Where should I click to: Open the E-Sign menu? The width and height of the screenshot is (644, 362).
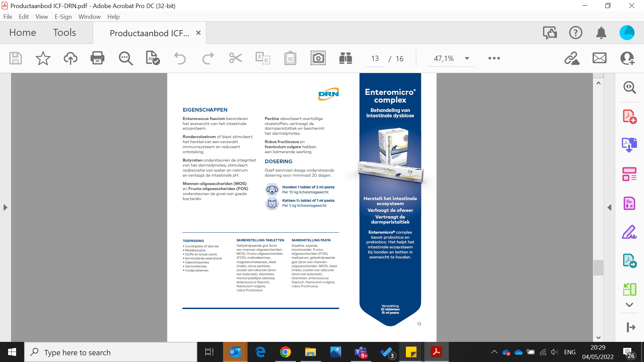click(x=63, y=17)
